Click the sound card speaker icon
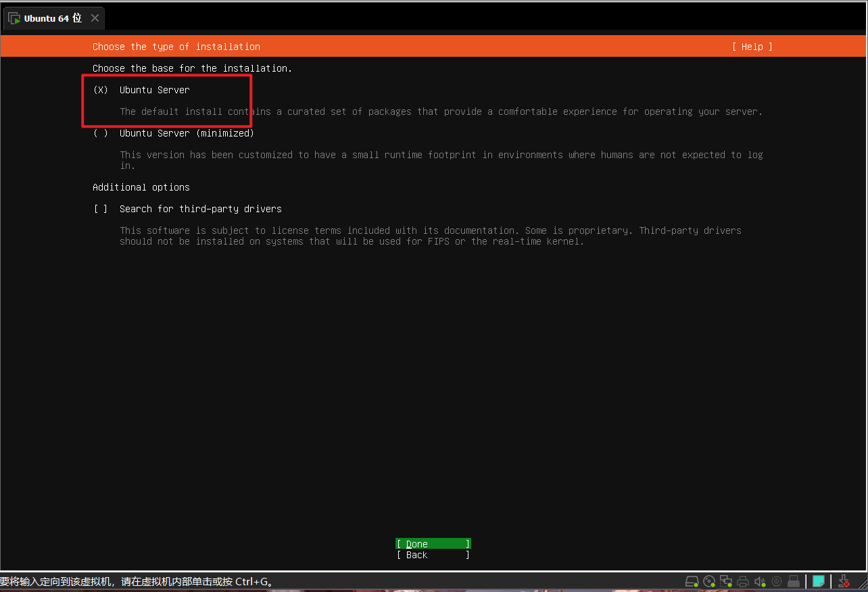Image resolution: width=868 pixels, height=592 pixels. click(760, 581)
